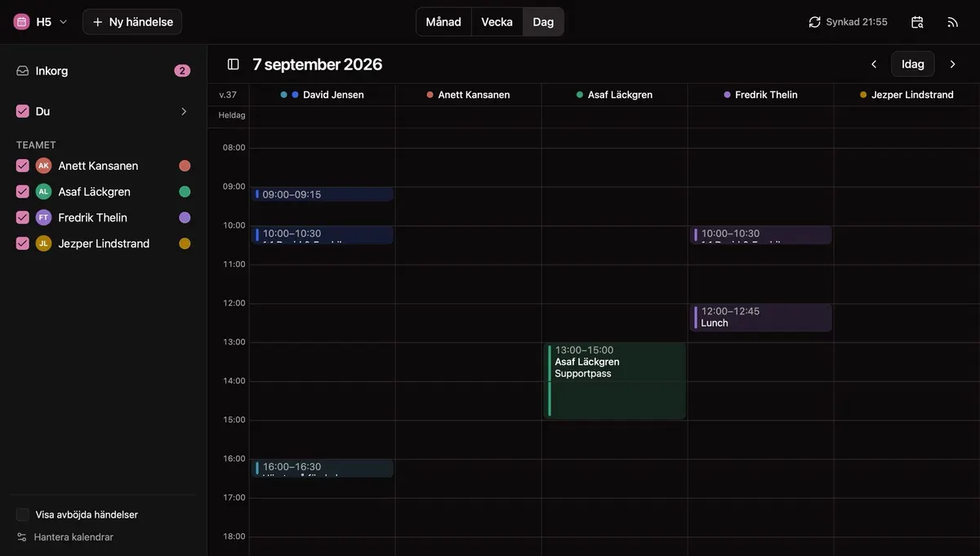Jump to today with Idag button
This screenshot has height=556, width=980.
[913, 64]
